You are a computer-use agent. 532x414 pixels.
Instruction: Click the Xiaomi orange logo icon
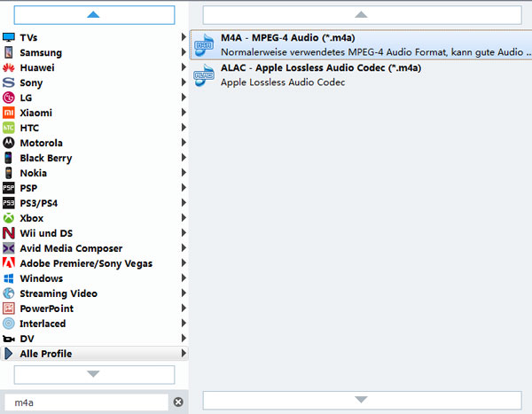9,113
